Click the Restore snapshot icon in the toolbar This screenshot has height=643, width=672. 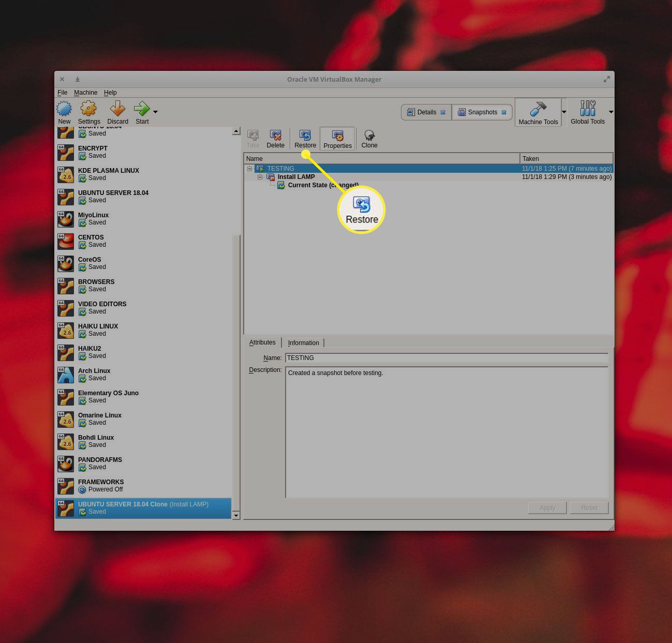[x=305, y=136]
